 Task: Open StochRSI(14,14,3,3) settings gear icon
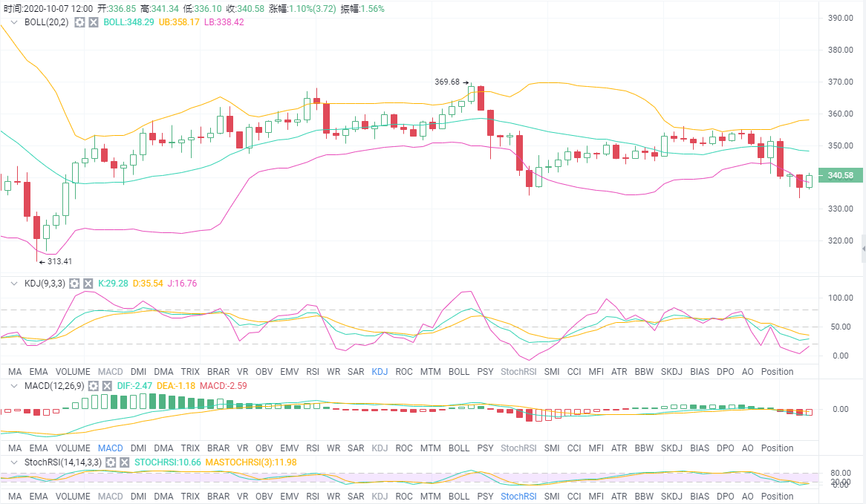[111, 462]
